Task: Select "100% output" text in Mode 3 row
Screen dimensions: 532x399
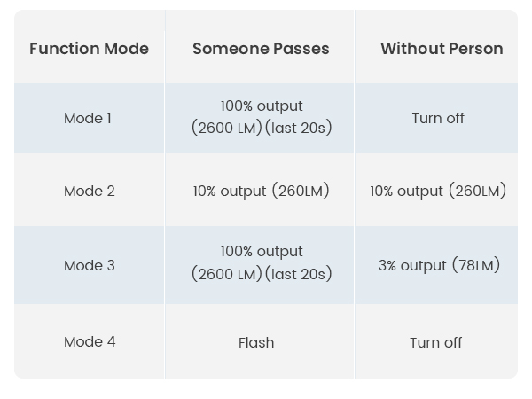Action: (x=262, y=252)
